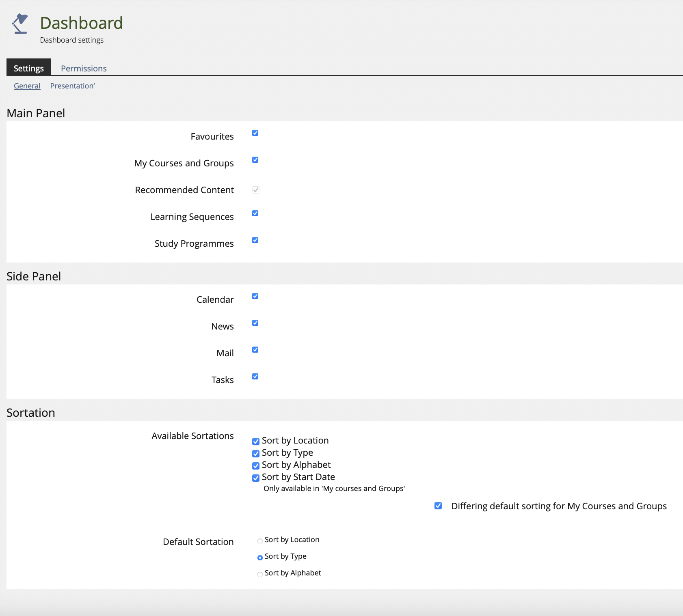Toggle Differing default sorting for My Courses
Image resolution: width=683 pixels, height=616 pixels.
pyautogui.click(x=438, y=506)
